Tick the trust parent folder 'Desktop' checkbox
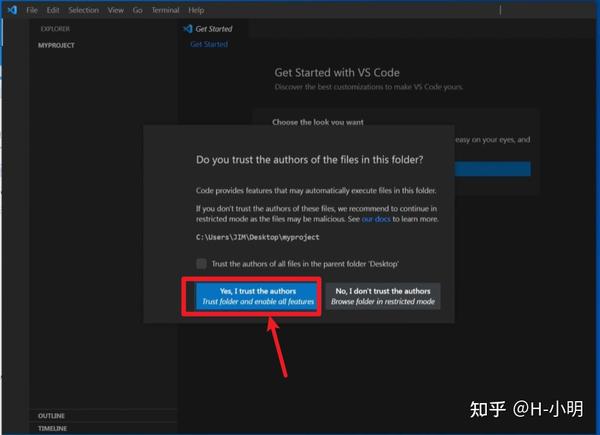This screenshot has width=600, height=435. point(201,263)
